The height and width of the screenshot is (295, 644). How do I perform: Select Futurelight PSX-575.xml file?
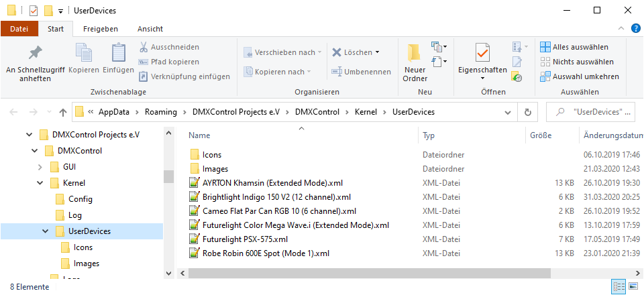tap(245, 239)
